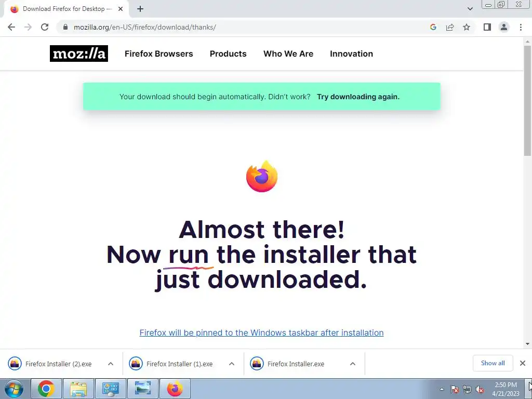Bookmark this tab with star icon

point(467,27)
